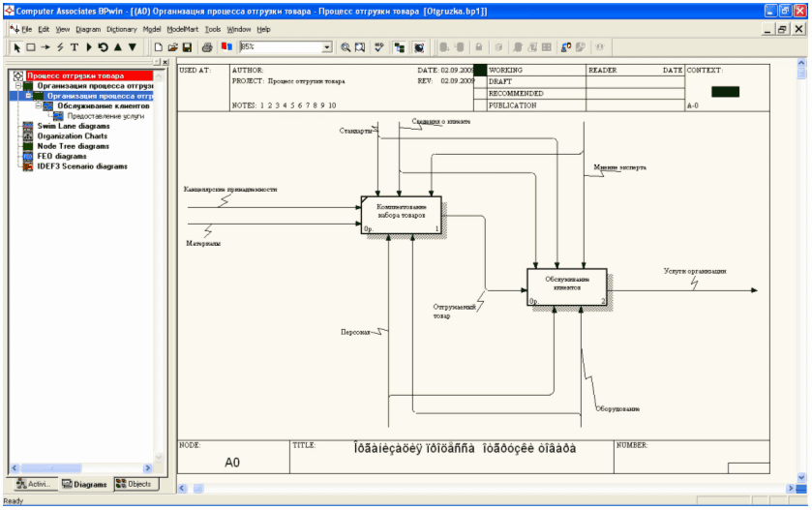Open the View menu
This screenshot has width=812, height=510.
[x=63, y=29]
